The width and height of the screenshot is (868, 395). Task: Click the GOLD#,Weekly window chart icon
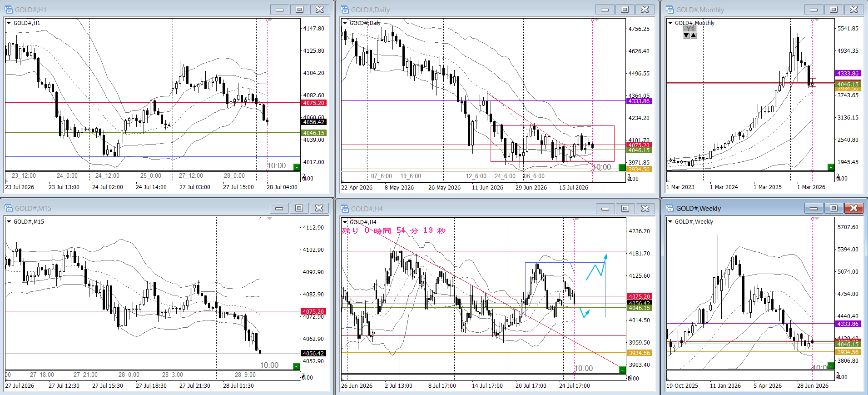670,208
